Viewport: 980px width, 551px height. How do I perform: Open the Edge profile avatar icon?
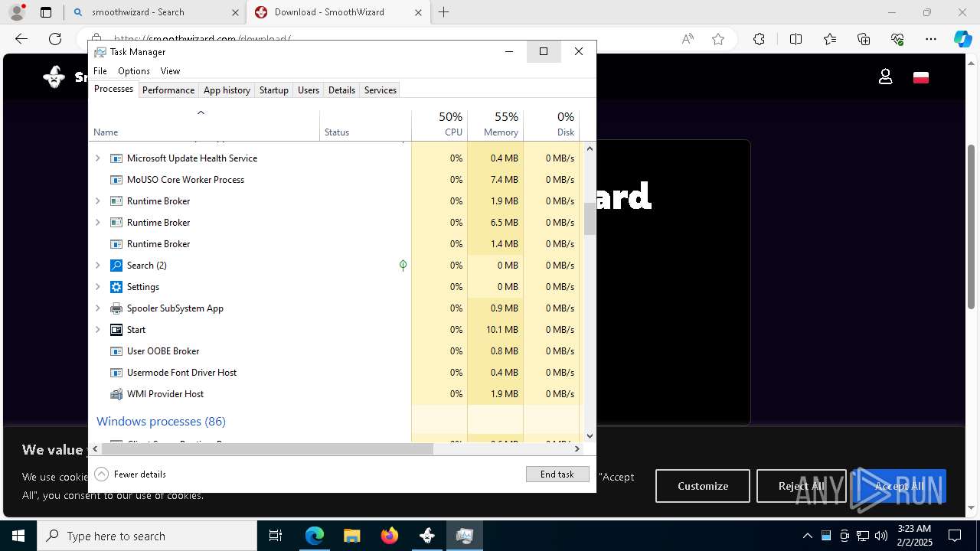pos(17,12)
